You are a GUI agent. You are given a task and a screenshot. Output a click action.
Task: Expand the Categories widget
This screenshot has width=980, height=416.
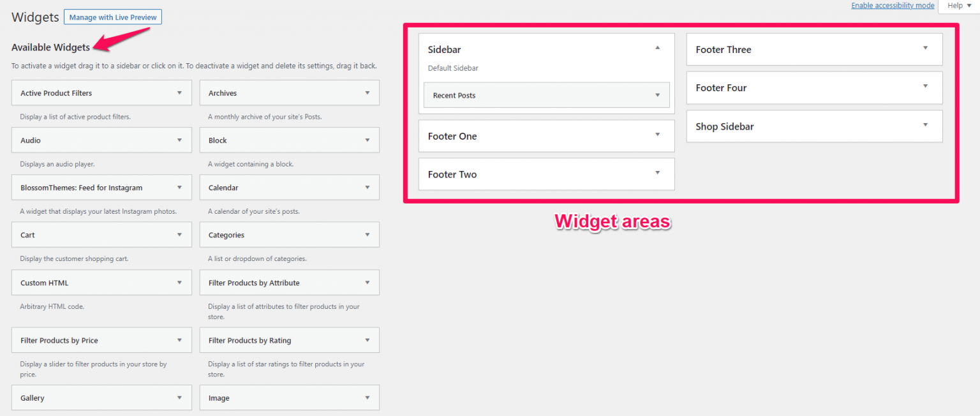pos(368,234)
